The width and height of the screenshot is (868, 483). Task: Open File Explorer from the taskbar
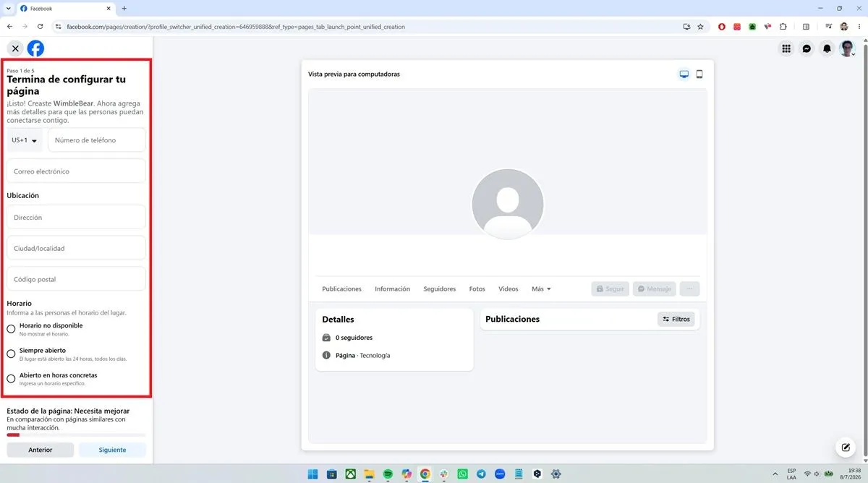pos(369,474)
